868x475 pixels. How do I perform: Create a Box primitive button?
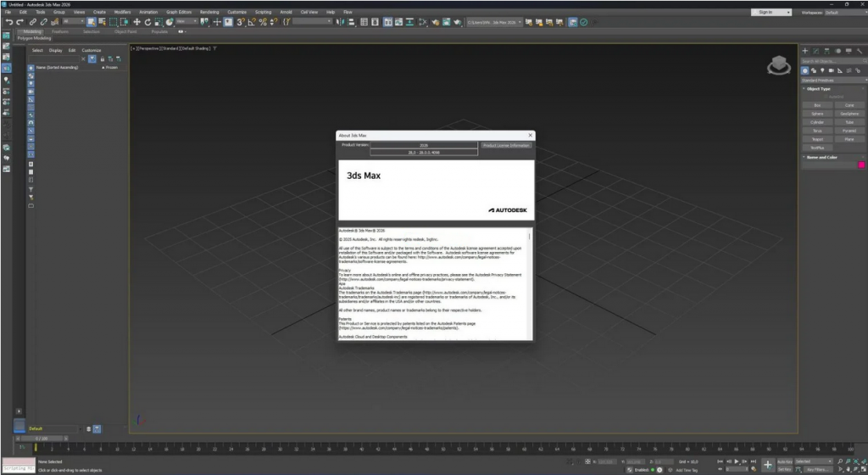817,105
